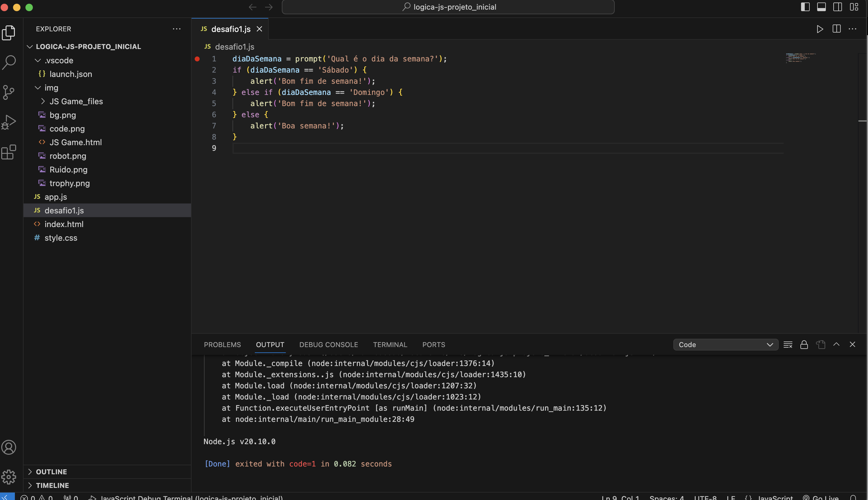Open launch.json in explorer
This screenshot has height=500, width=868.
108,74
